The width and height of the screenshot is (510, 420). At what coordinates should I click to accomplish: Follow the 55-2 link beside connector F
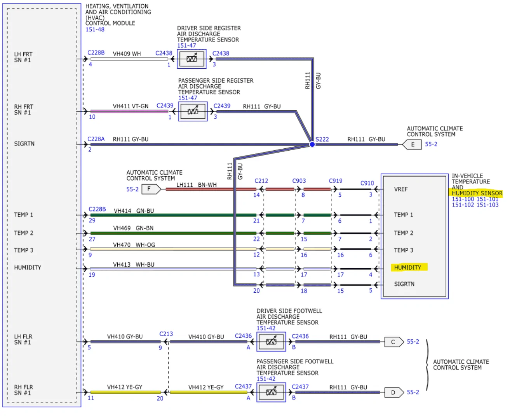pyautogui.click(x=132, y=189)
